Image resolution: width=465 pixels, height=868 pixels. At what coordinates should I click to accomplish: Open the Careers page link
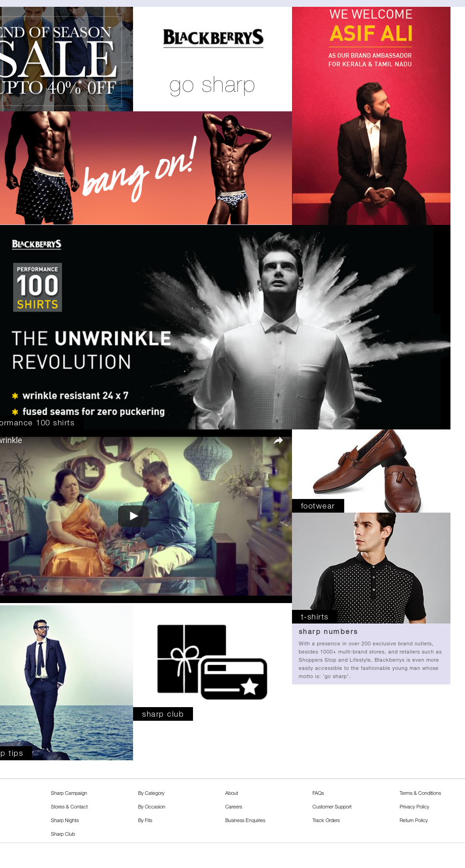[x=234, y=807]
